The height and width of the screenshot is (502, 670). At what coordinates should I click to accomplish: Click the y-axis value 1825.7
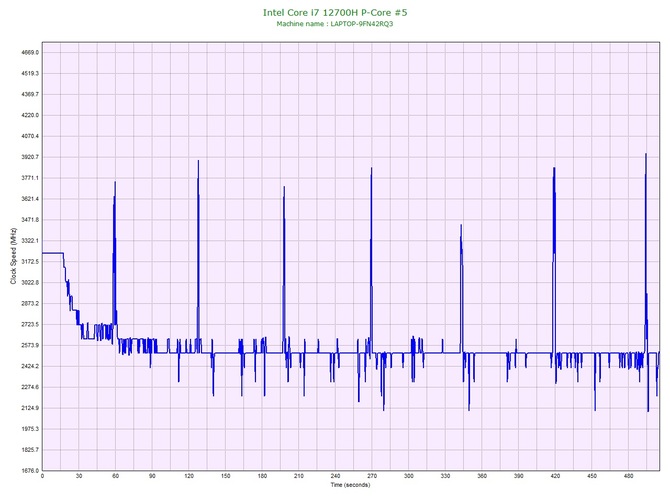click(30, 450)
